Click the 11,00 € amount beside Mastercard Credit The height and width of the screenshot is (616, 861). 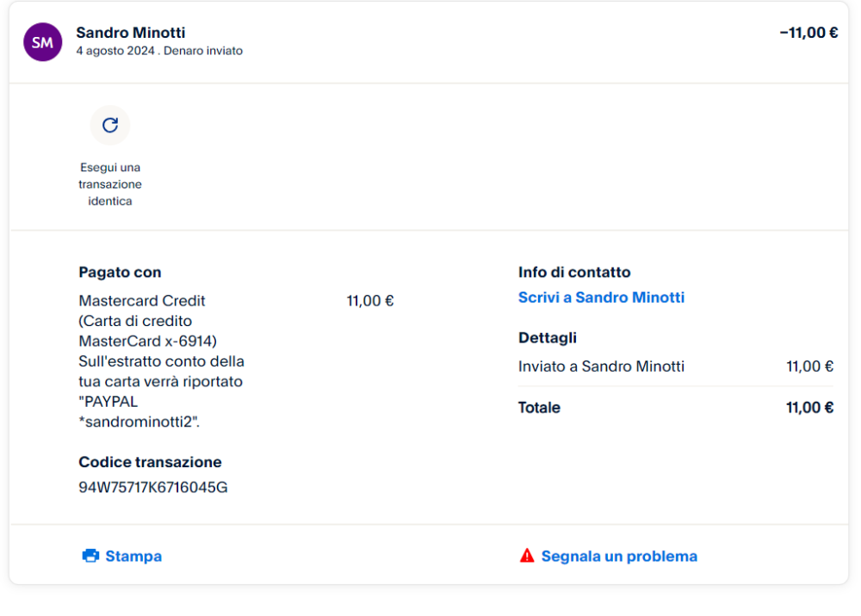pos(370,301)
